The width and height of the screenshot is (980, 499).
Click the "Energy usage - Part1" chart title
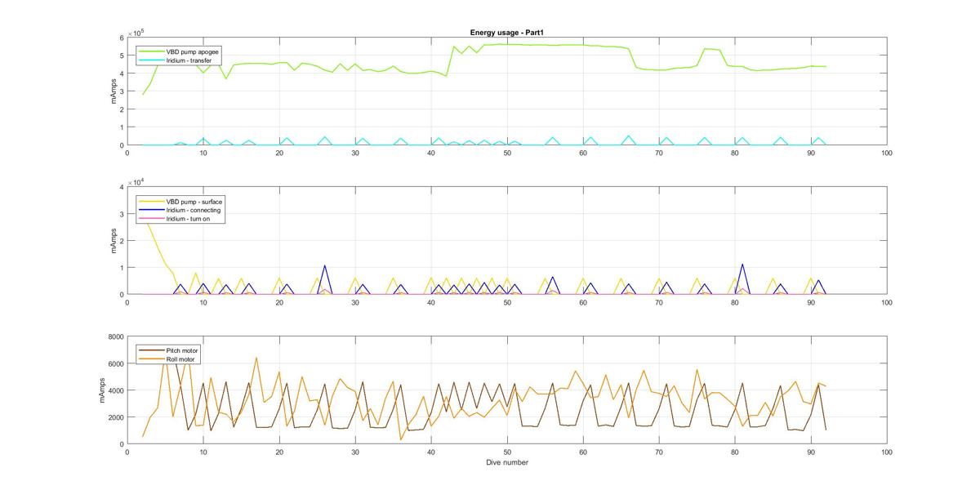click(x=507, y=33)
